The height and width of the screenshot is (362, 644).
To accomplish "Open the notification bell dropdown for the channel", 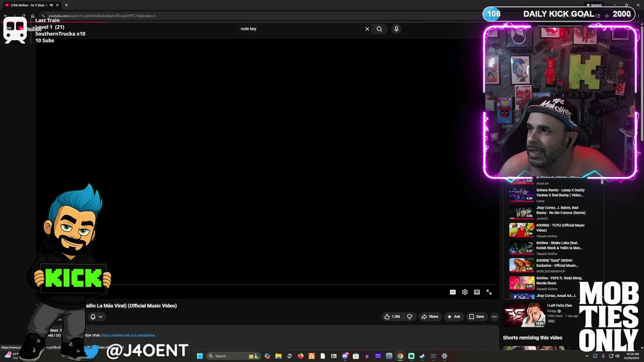I will (x=96, y=317).
